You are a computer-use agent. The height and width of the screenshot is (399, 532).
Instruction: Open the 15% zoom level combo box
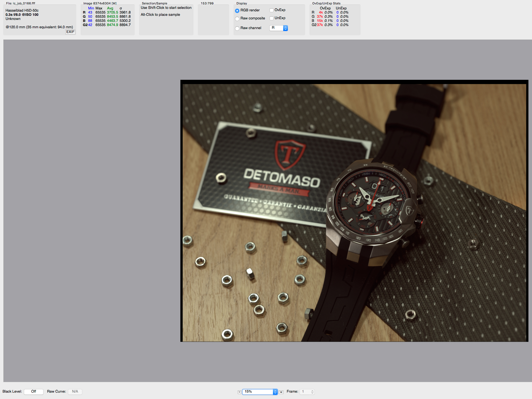(x=260, y=392)
